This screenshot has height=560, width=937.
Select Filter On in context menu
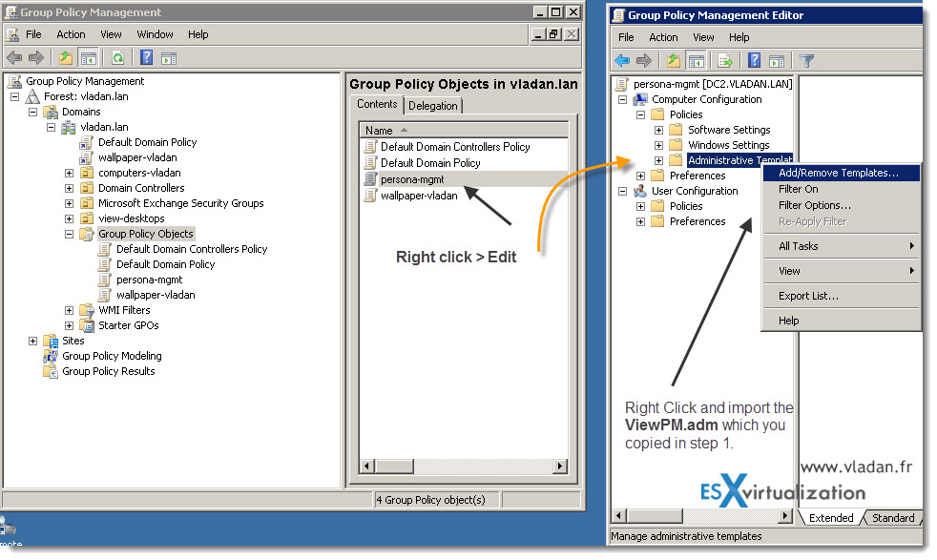[x=841, y=189]
